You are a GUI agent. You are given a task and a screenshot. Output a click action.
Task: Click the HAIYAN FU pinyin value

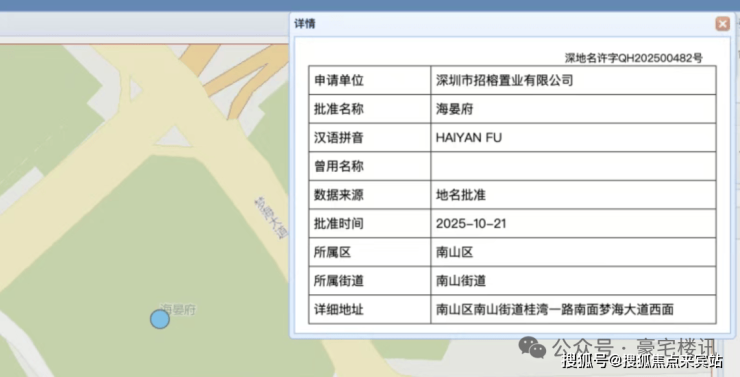click(469, 138)
